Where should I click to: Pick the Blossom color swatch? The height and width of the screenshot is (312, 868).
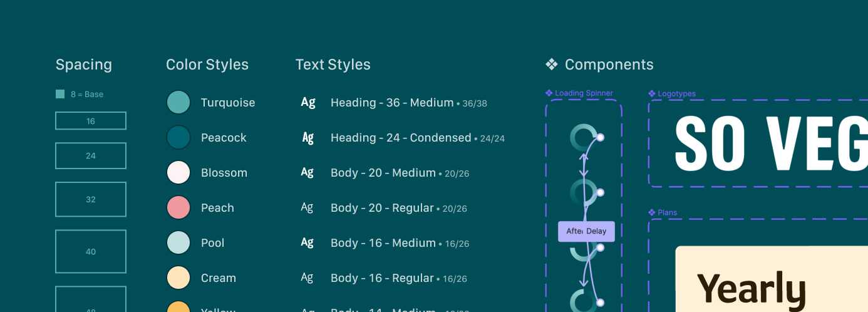pos(178,172)
